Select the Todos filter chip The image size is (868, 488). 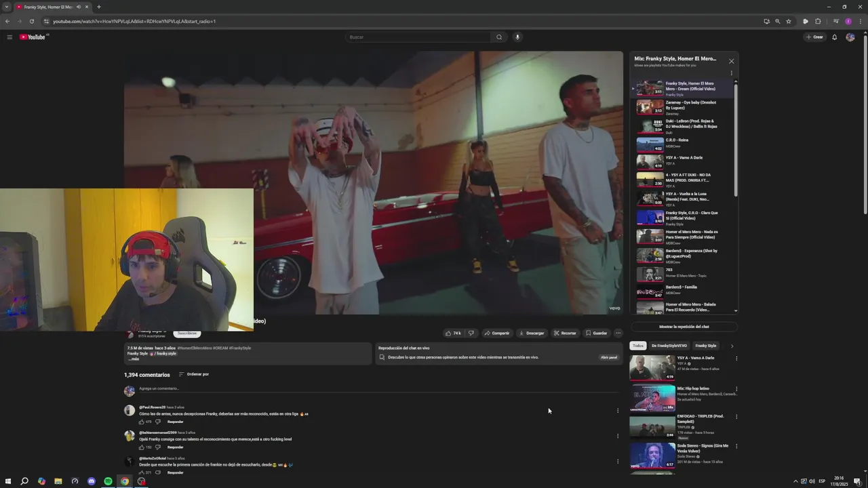638,346
